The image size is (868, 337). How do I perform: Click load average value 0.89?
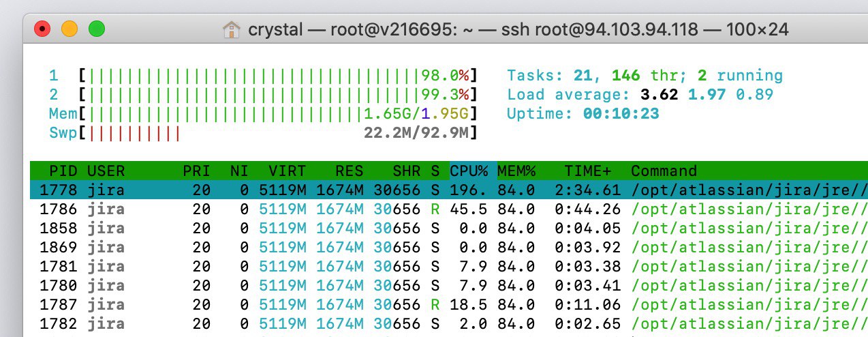[x=754, y=94]
